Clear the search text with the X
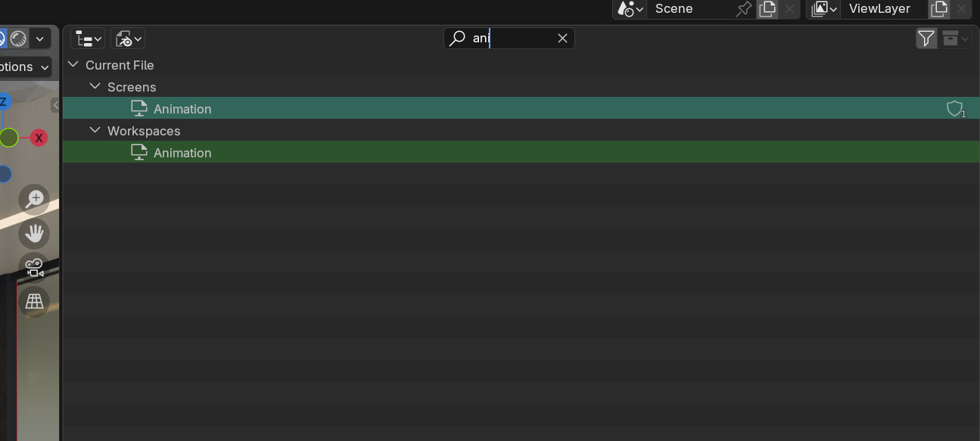980x441 pixels. coord(562,39)
